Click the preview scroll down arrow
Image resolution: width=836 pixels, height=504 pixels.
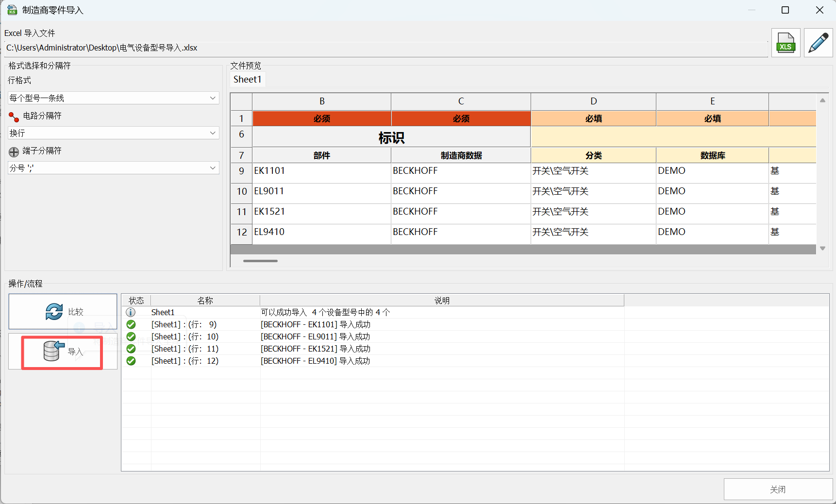click(822, 248)
